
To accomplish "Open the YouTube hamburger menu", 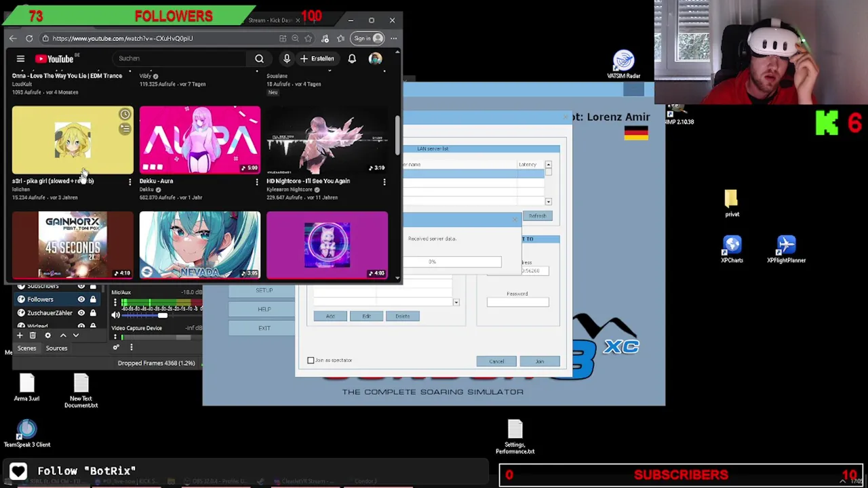I will coord(20,59).
